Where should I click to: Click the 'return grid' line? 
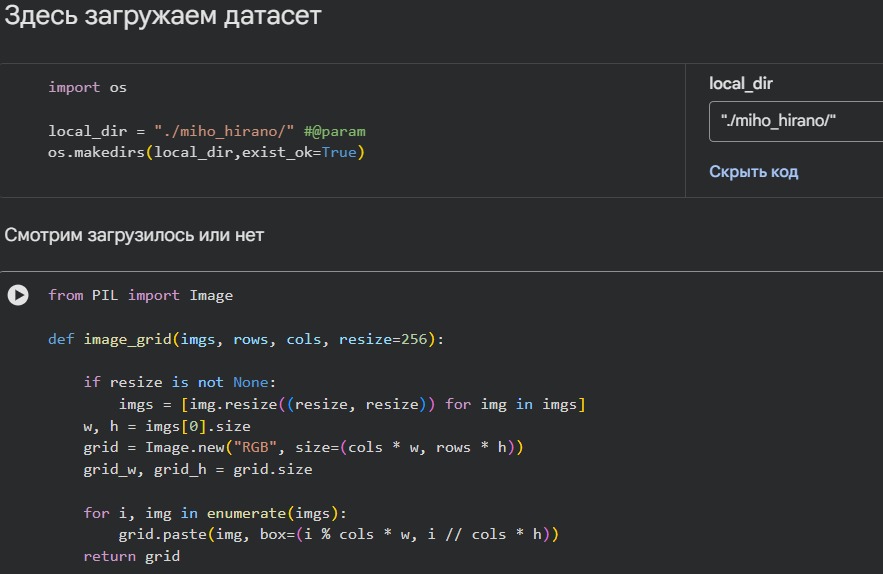tap(132, 557)
